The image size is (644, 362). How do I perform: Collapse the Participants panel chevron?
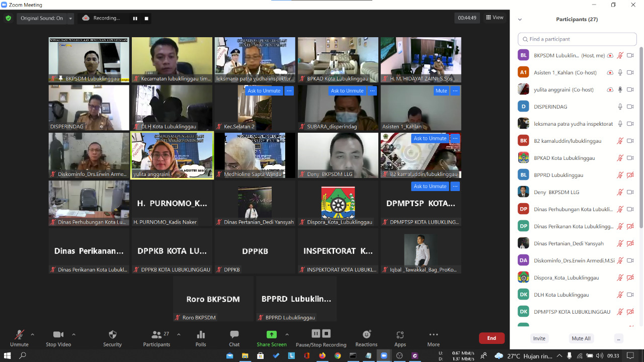(x=520, y=20)
